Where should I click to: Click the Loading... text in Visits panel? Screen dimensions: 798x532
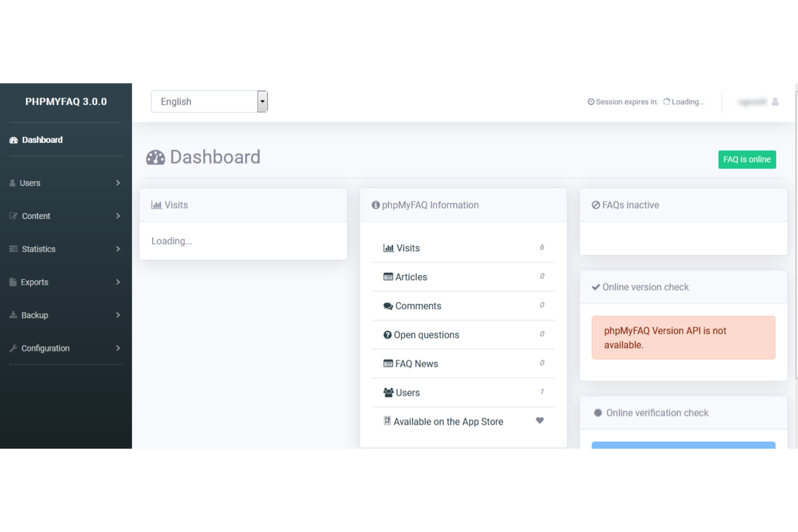click(x=171, y=241)
